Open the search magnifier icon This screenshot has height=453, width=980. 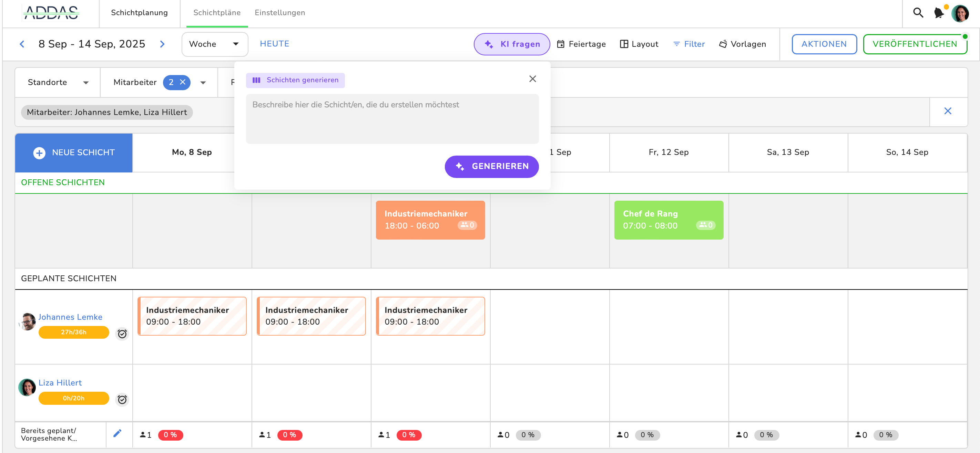click(918, 13)
